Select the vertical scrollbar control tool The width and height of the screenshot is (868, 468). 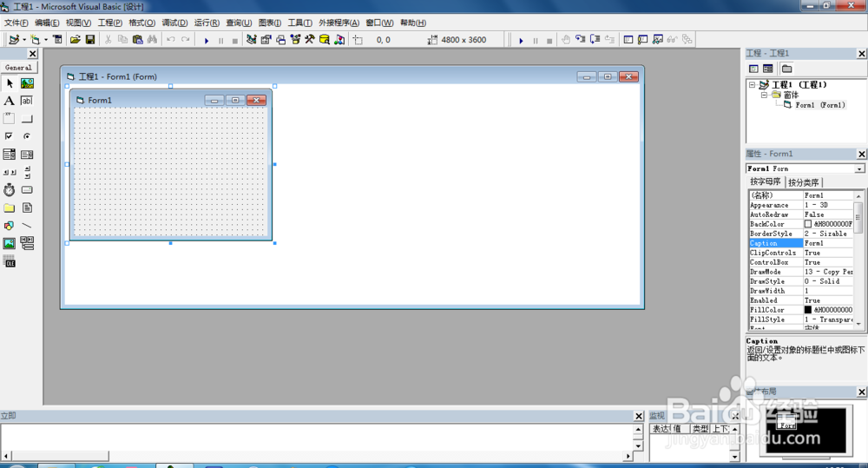click(x=27, y=172)
